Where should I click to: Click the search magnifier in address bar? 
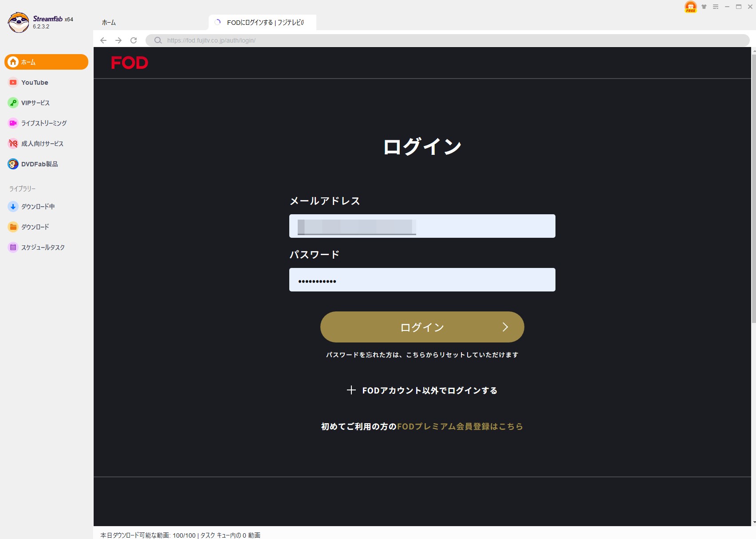(x=158, y=40)
